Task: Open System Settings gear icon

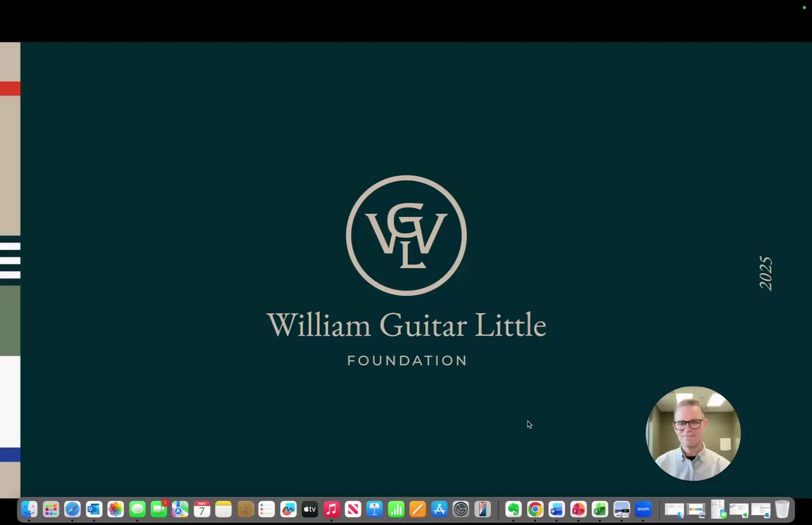Action: [461, 509]
